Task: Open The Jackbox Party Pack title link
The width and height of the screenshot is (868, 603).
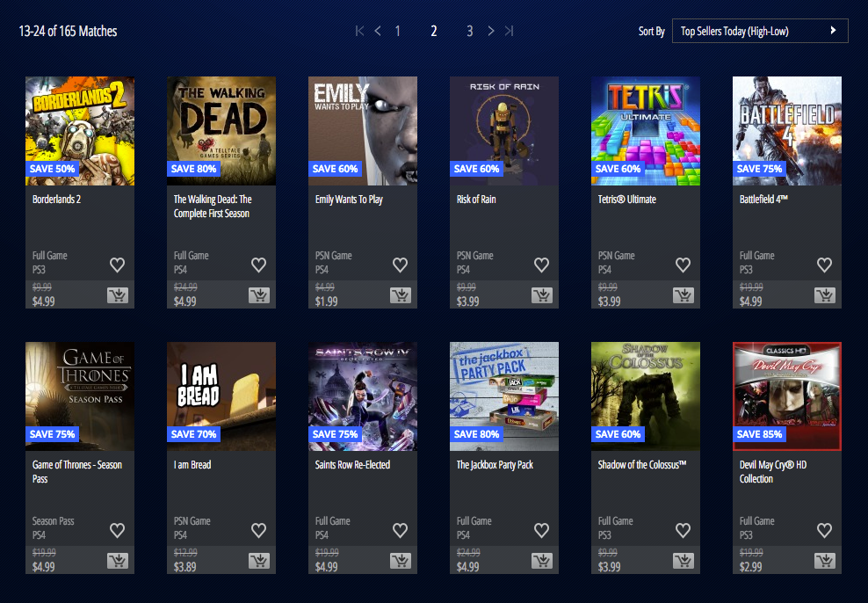Action: pyautogui.click(x=495, y=465)
